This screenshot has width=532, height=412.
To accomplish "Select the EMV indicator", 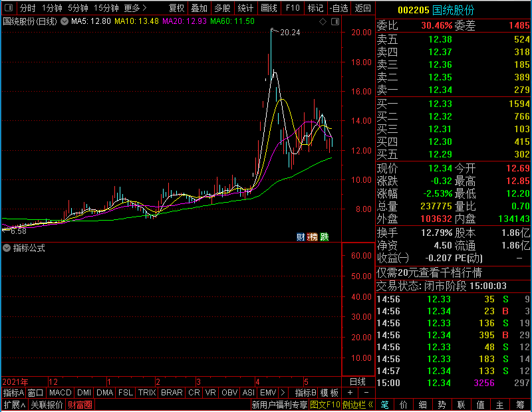I will click(x=268, y=393).
